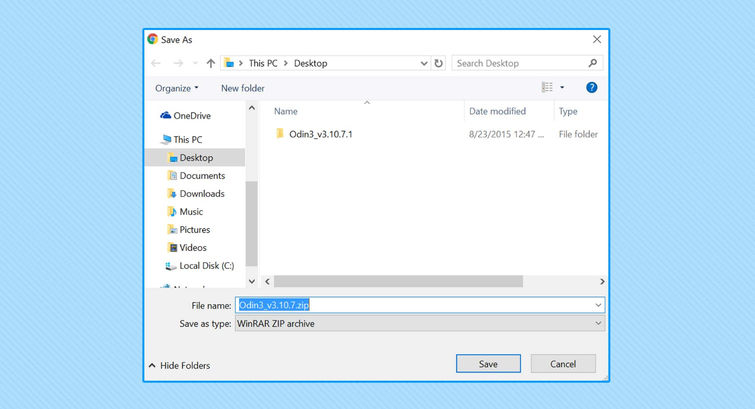Open the Help question mark icon
The image size is (755, 409).
click(x=591, y=88)
